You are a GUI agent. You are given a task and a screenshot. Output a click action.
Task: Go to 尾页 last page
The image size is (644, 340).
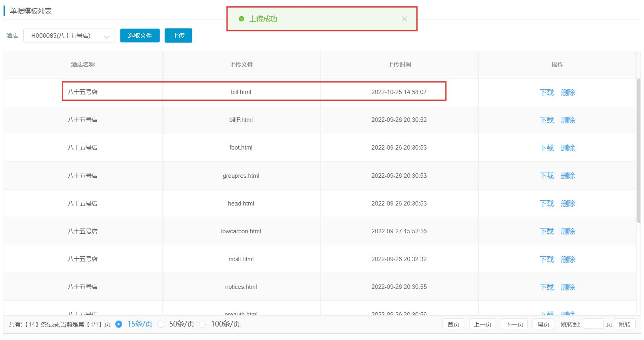tap(543, 324)
